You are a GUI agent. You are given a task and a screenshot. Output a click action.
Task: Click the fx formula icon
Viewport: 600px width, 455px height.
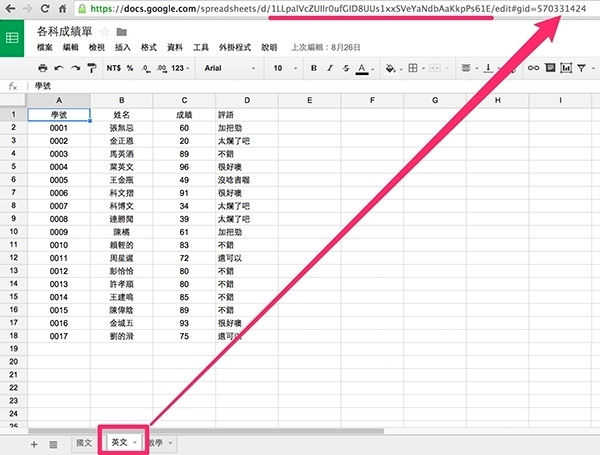point(13,86)
